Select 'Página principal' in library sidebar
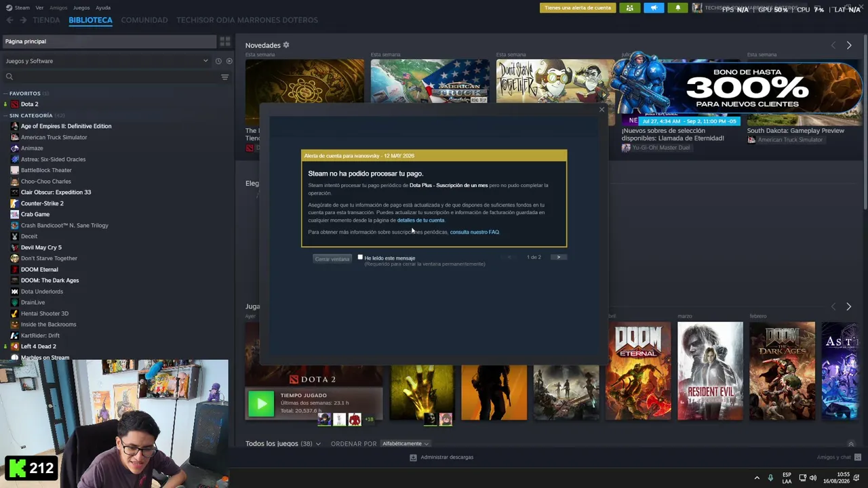Image resolution: width=868 pixels, height=488 pixels. [x=109, y=41]
